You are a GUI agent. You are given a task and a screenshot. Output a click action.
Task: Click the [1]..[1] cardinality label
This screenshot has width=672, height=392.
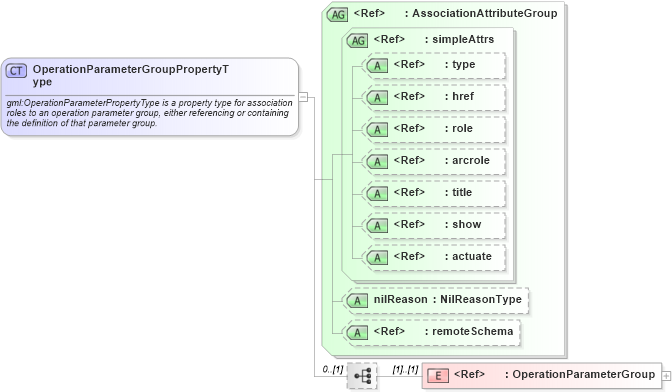(405, 369)
